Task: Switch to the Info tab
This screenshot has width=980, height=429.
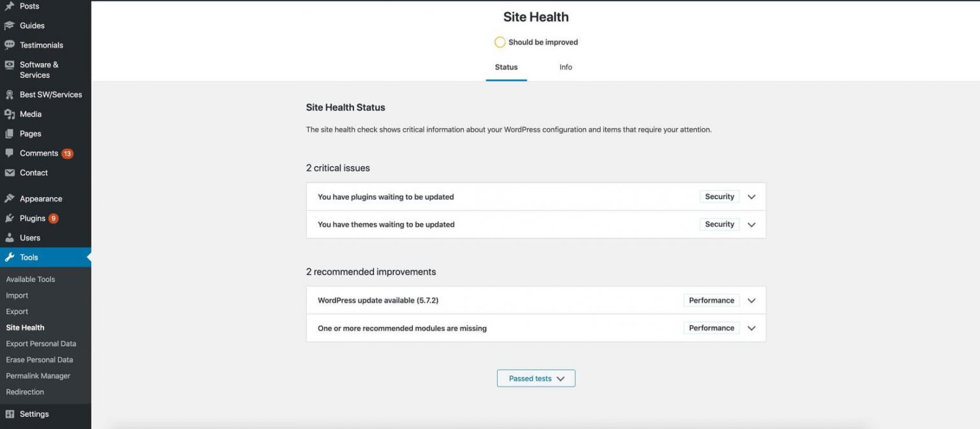Action: 565,67
